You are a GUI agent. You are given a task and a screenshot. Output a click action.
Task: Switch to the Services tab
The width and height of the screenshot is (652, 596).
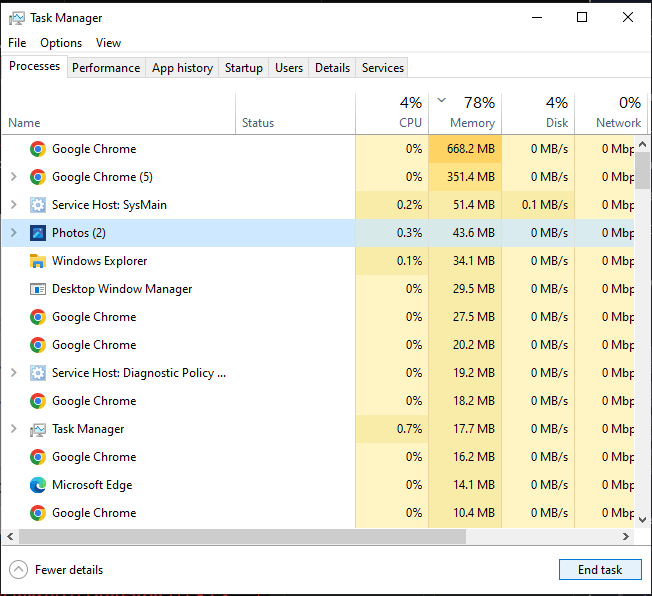pos(383,68)
